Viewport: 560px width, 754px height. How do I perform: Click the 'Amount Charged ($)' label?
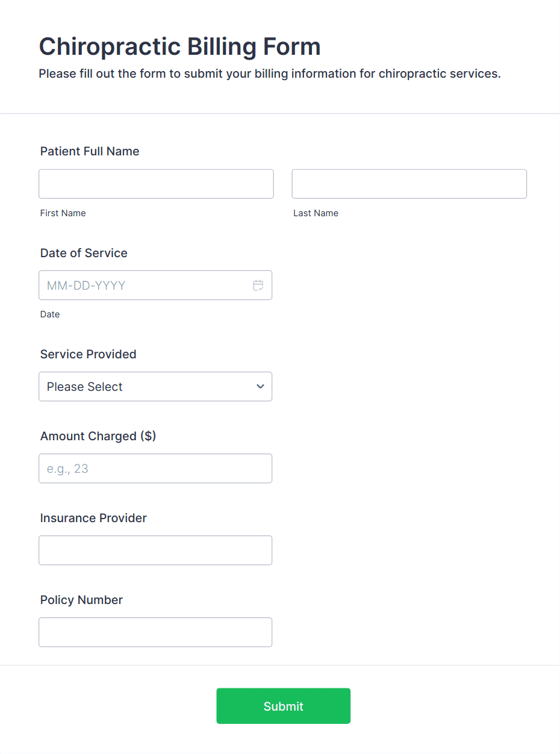98,436
